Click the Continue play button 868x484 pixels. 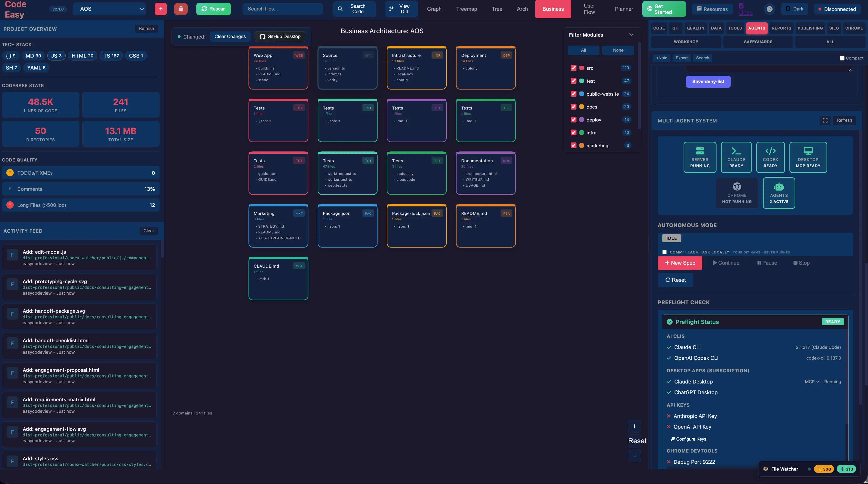pos(726,263)
